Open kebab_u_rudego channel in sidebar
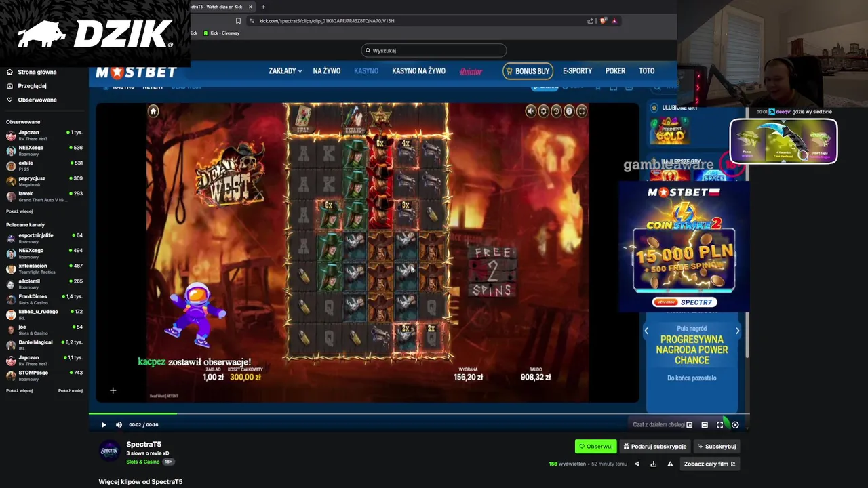 pos(44,314)
